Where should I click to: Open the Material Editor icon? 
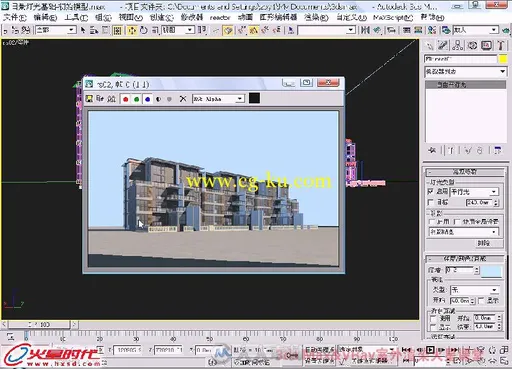432,30
